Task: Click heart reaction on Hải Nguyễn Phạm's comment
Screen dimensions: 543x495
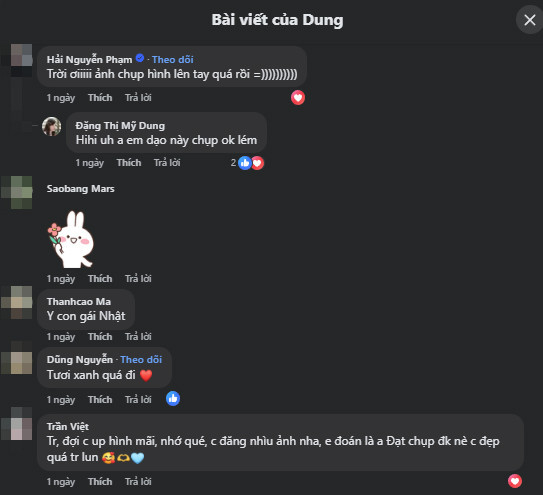Action: pyautogui.click(x=298, y=98)
